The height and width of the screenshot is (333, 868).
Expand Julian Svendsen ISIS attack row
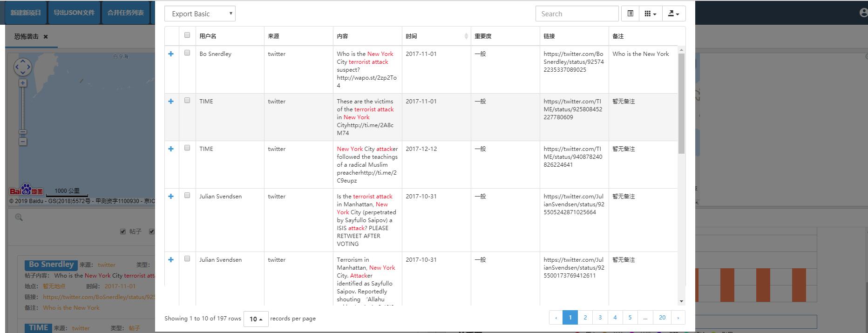click(x=171, y=197)
